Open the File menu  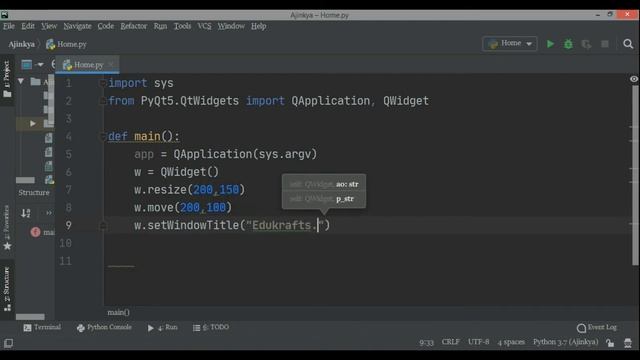tap(9, 26)
